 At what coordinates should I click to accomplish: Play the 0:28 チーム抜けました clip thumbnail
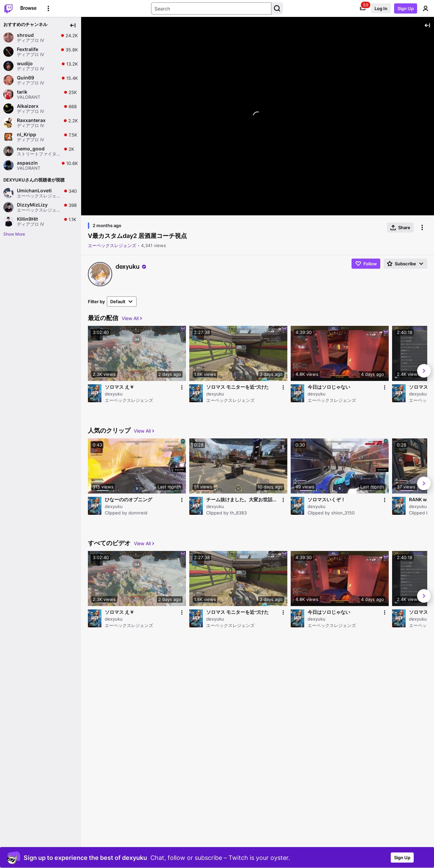tap(238, 466)
